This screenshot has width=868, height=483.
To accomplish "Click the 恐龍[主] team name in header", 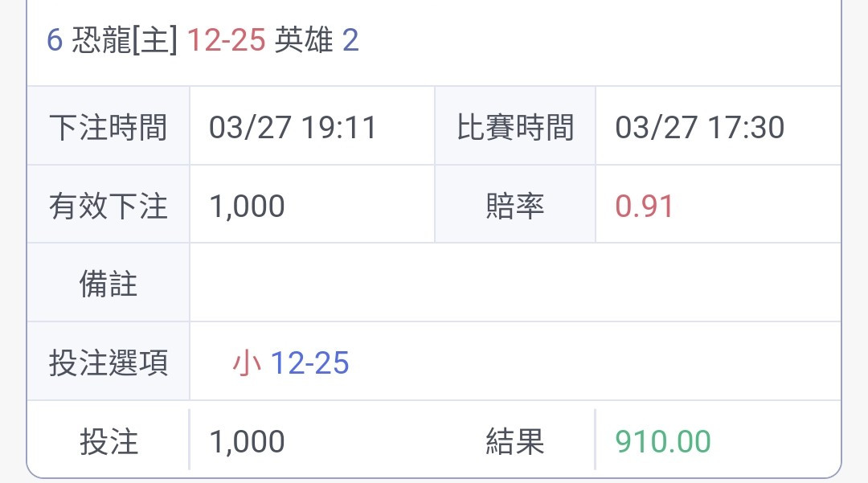I will tap(125, 40).
